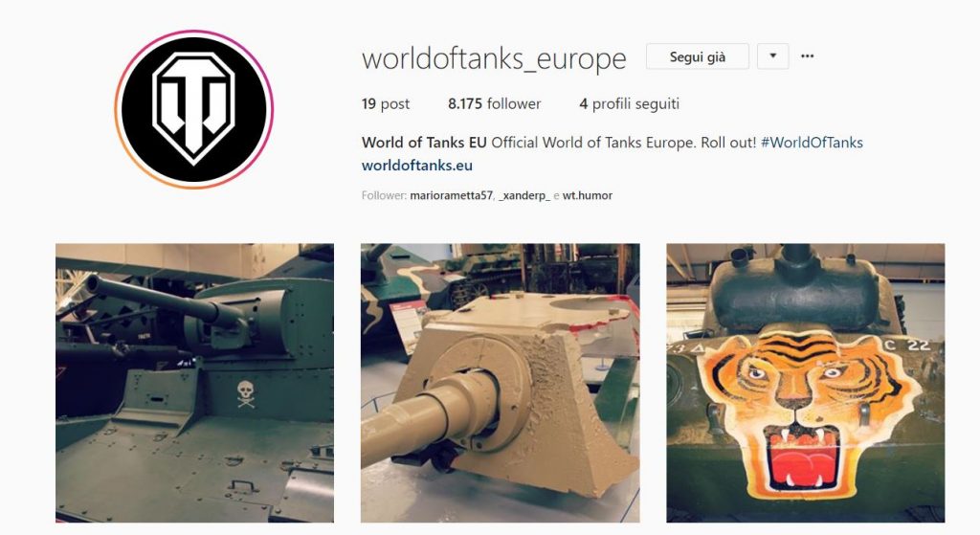Open the tiger face painted tank photo
The width and height of the screenshot is (980, 535).
click(x=806, y=383)
